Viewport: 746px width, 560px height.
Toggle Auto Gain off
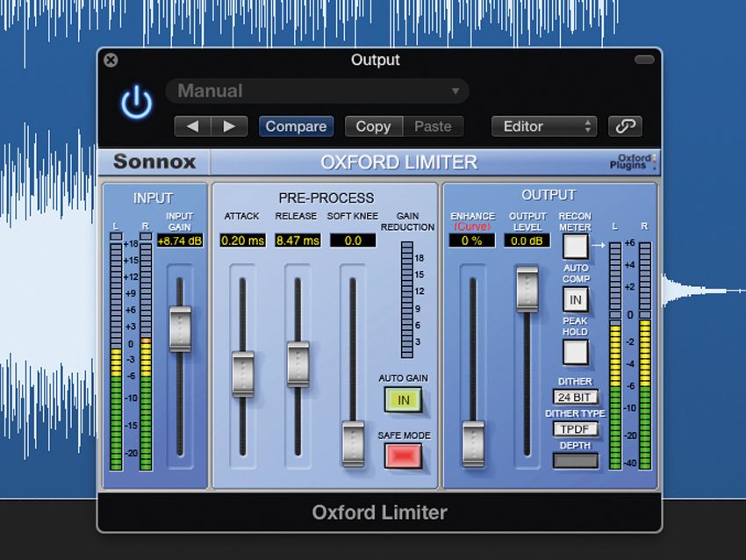point(403,400)
